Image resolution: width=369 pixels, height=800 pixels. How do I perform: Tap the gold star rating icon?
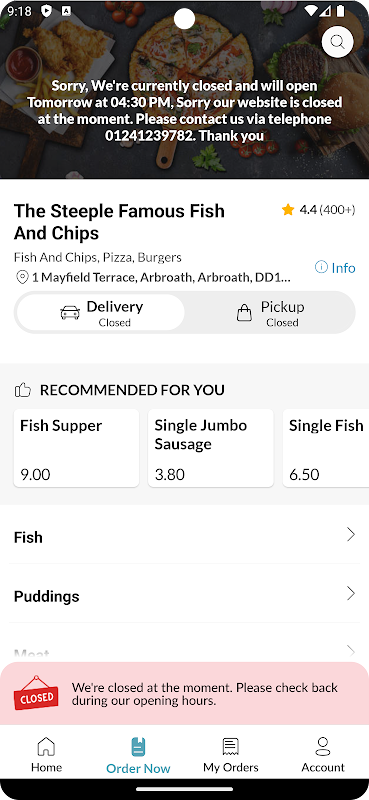pos(288,210)
